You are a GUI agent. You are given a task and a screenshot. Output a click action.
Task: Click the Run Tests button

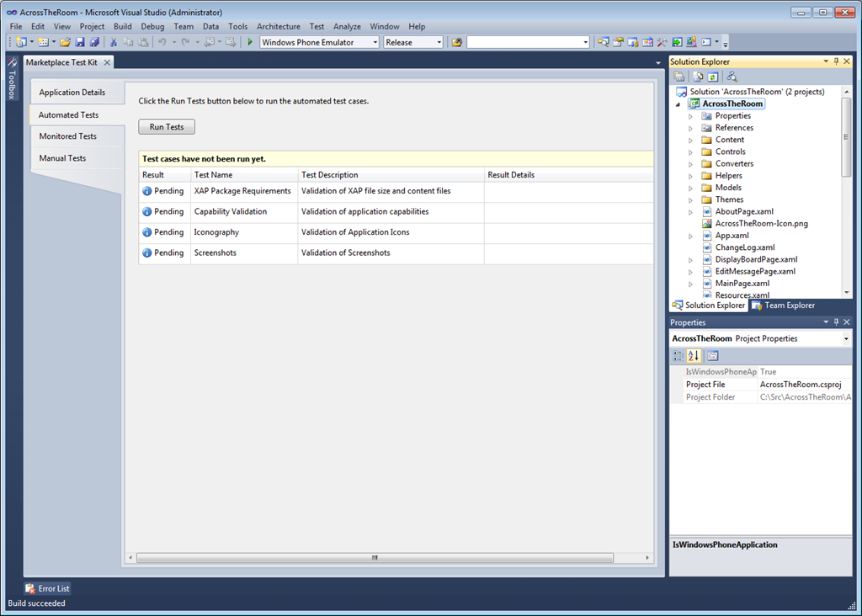(x=167, y=127)
